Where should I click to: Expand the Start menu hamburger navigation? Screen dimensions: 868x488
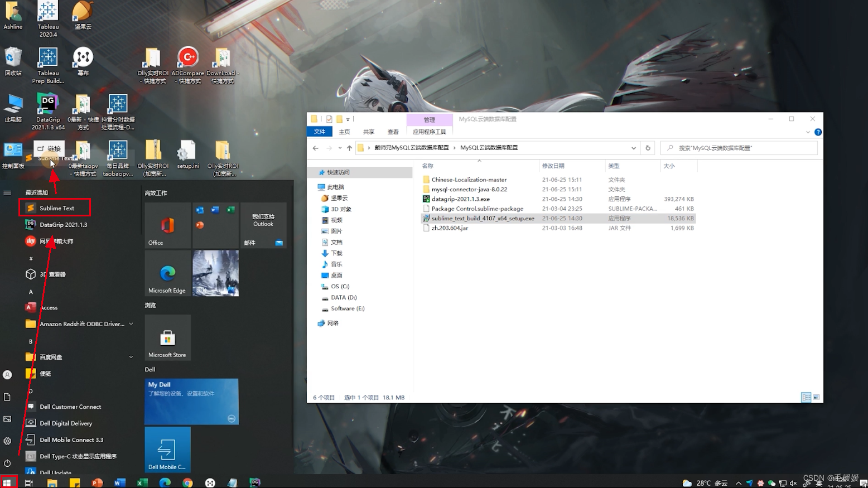pos(7,193)
